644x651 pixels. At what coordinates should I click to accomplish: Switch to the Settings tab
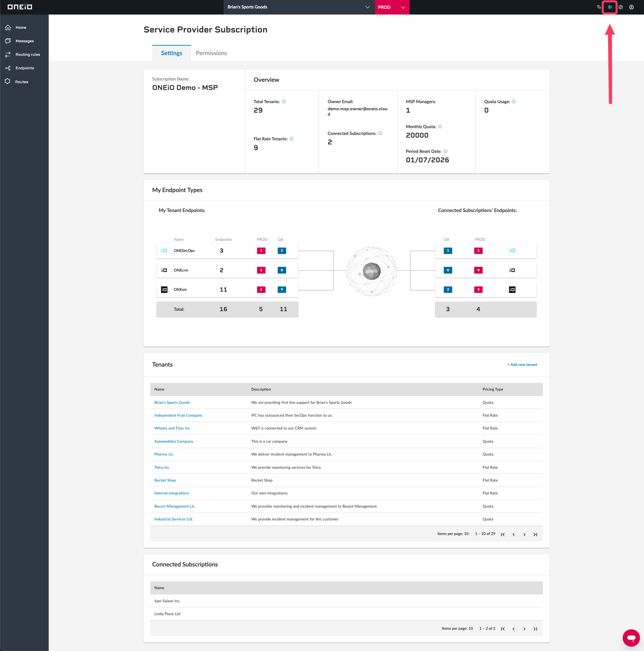point(171,53)
